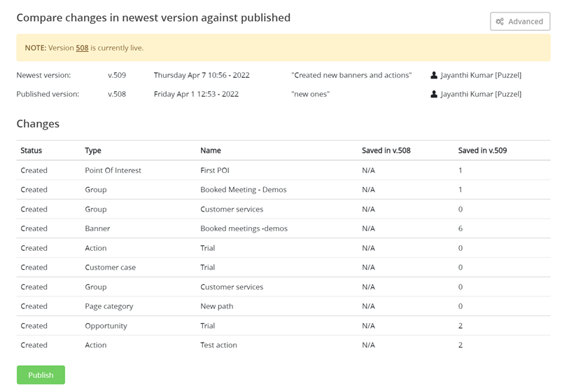Viewport: 588px width, 391px height.
Task: Open the version 508 link in note
Action: (82, 48)
